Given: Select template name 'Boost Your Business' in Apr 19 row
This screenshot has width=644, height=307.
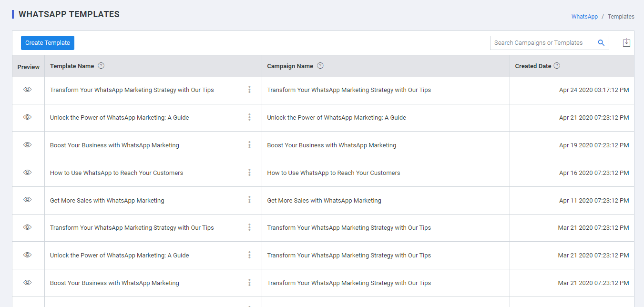Looking at the screenshot, I should 114,145.
